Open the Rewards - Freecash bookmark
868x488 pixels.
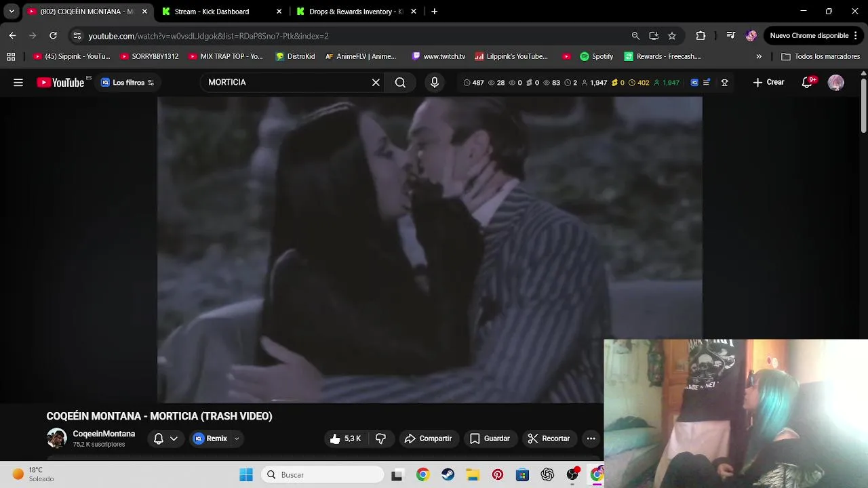pos(663,57)
